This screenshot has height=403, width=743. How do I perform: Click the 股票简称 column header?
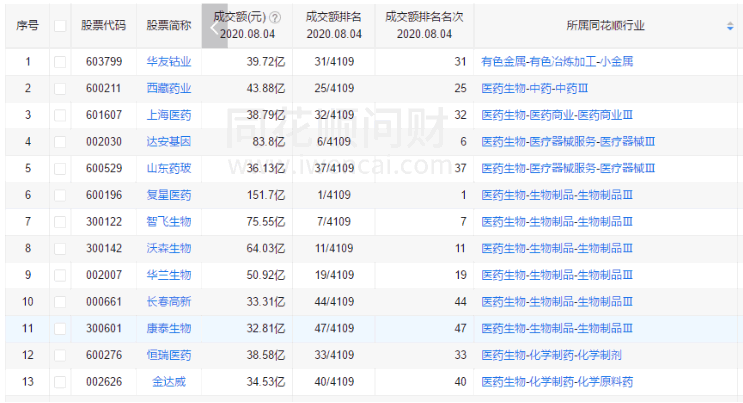[x=169, y=26]
